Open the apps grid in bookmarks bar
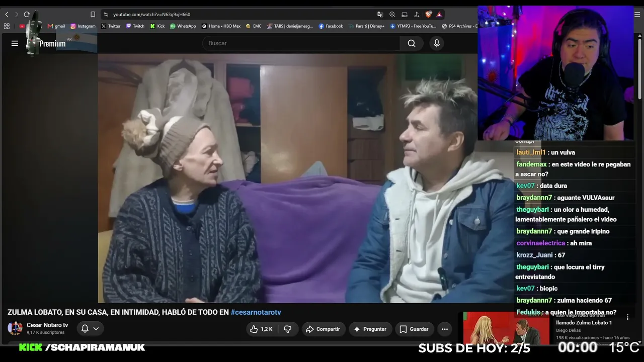This screenshot has width=644, height=362. pyautogui.click(x=7, y=26)
